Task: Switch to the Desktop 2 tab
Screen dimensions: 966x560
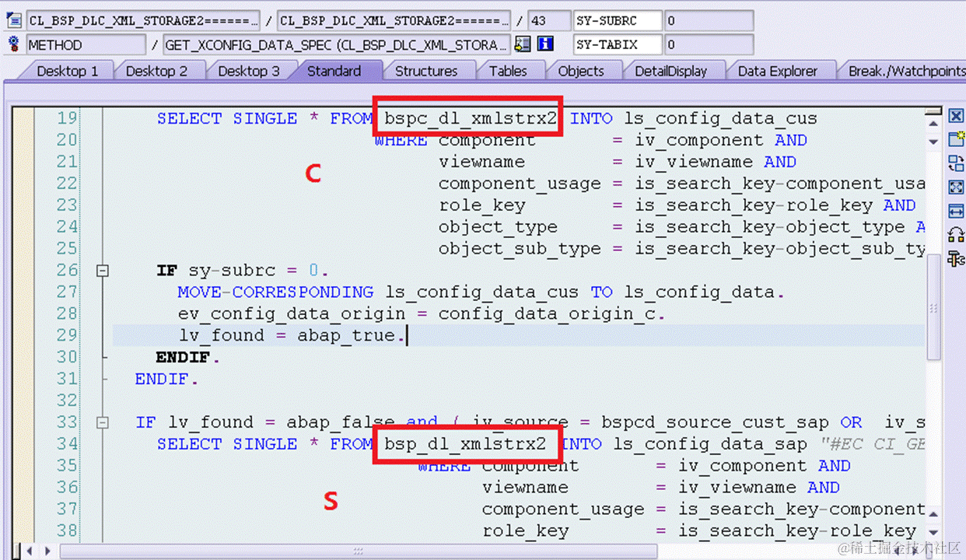Action: tap(156, 71)
